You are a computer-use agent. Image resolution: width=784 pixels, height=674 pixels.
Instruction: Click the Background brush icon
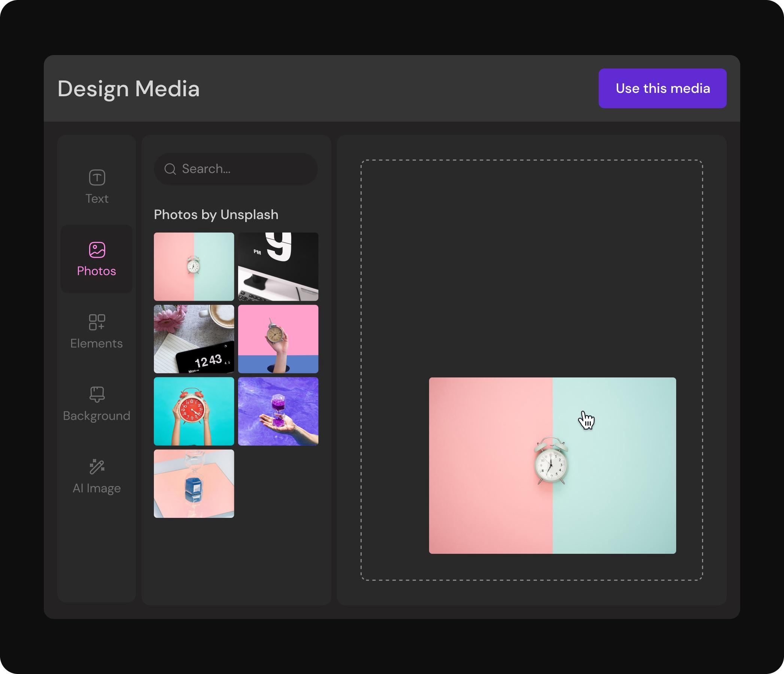(x=97, y=394)
